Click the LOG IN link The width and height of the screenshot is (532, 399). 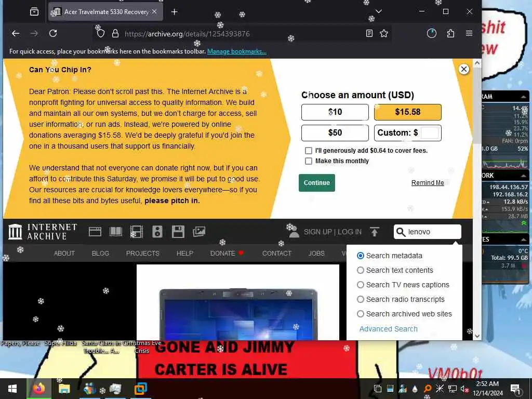tap(350, 232)
